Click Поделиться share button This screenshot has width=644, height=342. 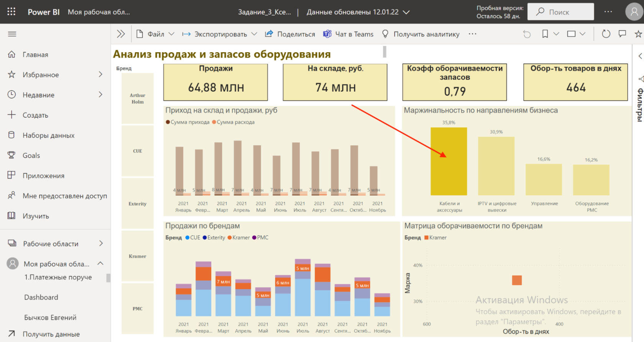coord(290,34)
